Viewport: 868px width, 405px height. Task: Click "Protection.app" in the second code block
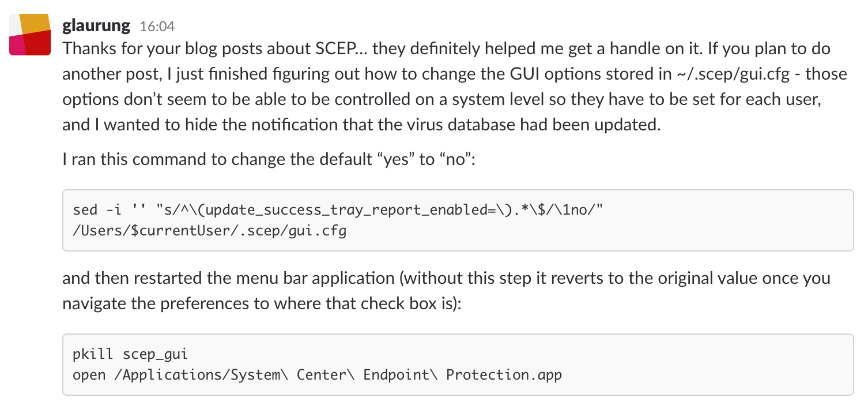tap(504, 374)
